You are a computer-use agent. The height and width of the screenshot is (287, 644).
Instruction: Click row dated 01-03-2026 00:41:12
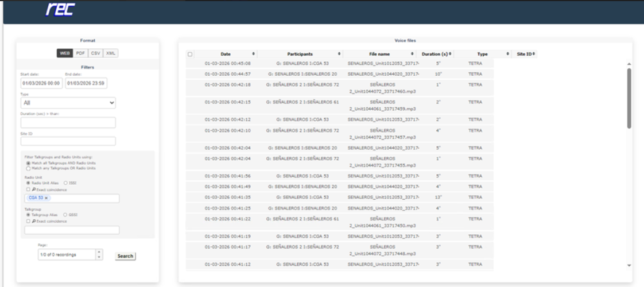click(x=340, y=265)
